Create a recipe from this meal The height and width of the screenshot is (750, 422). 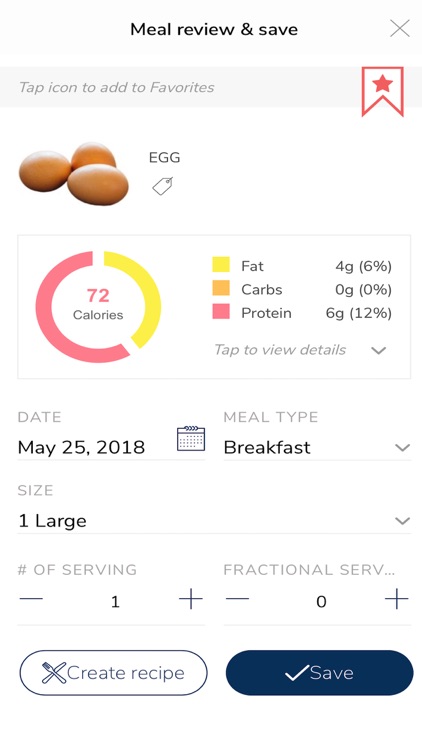click(x=113, y=673)
